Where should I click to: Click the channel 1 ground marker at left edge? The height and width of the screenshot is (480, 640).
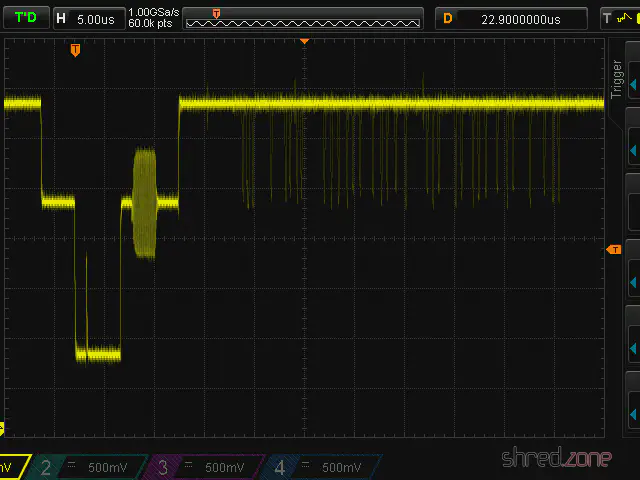point(2,428)
